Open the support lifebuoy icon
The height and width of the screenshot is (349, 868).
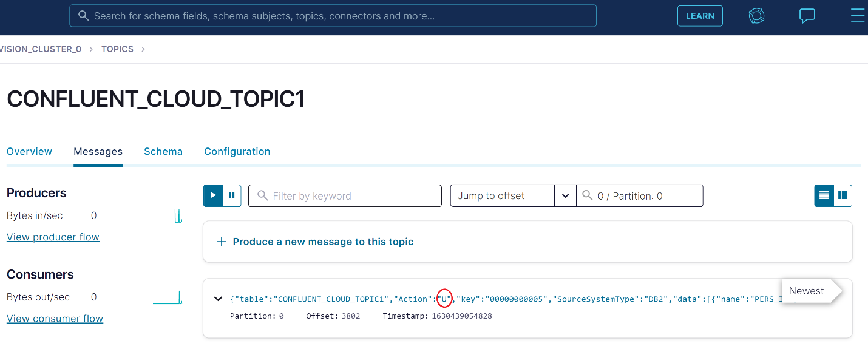[x=756, y=16]
